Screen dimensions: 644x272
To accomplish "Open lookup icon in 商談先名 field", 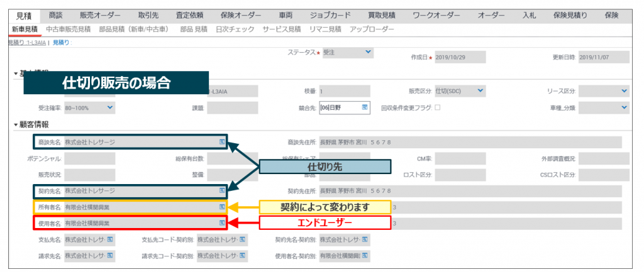I will coord(221,142).
